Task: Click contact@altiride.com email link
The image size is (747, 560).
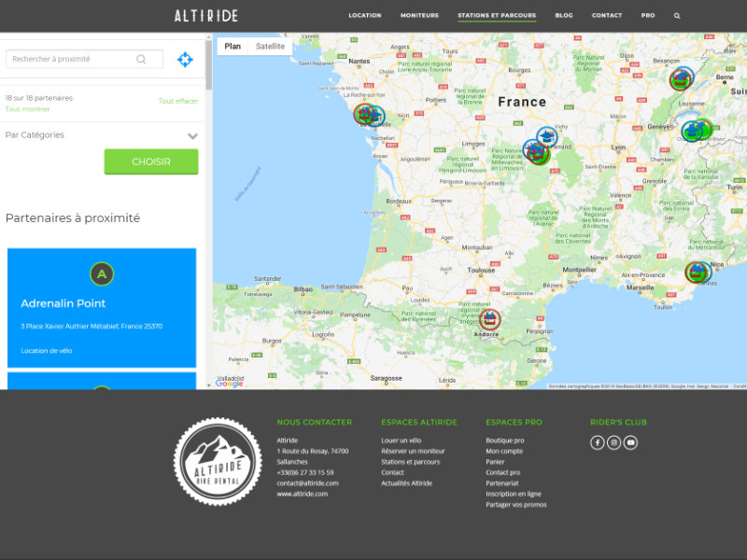Action: click(308, 483)
